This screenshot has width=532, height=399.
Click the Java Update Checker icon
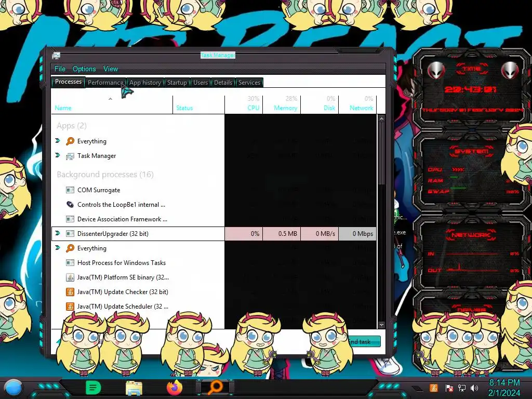tap(70, 292)
